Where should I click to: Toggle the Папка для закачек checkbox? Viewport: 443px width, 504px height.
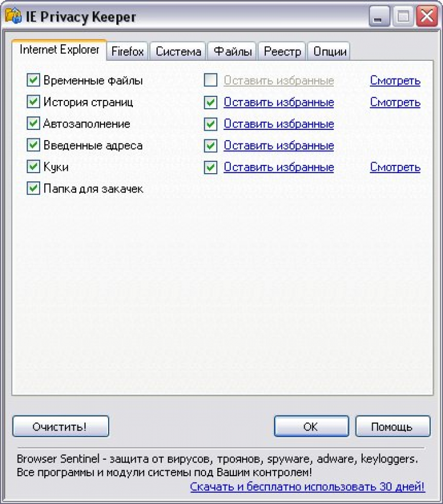34,188
